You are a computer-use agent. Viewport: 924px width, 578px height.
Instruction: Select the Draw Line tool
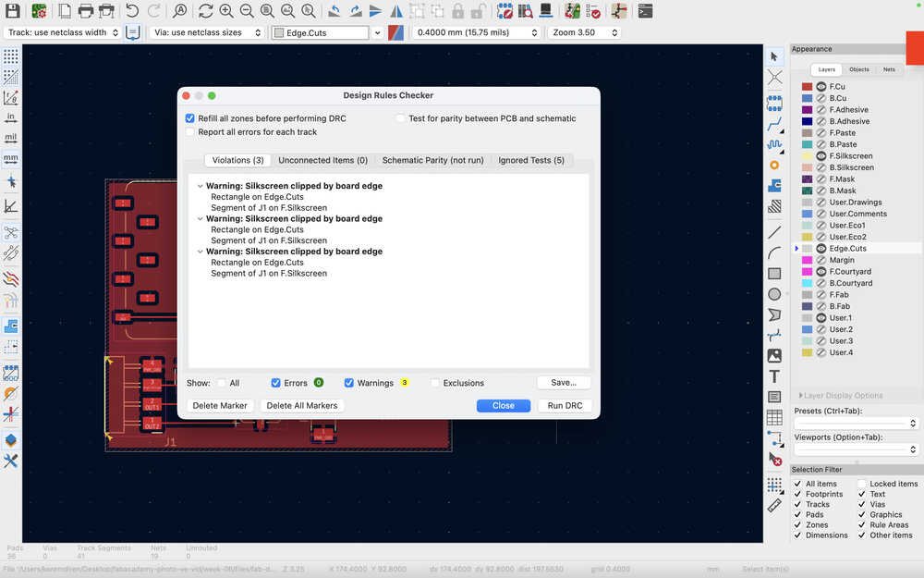coord(774,232)
